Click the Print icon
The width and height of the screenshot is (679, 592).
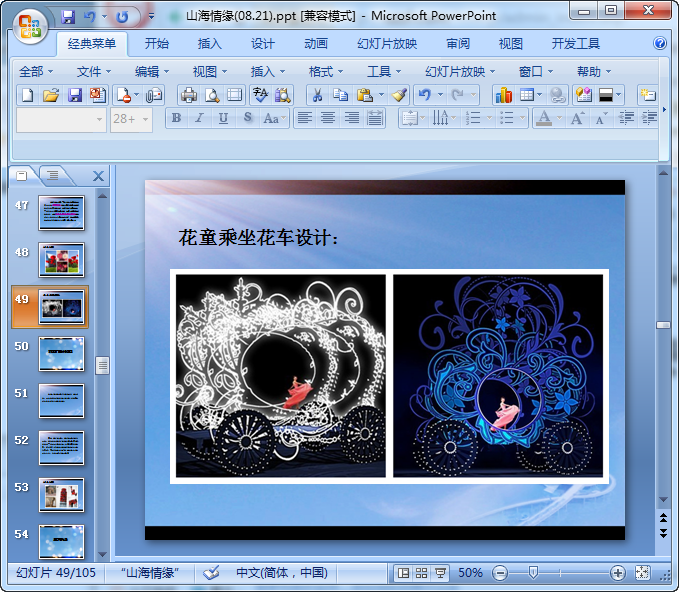tap(189, 95)
